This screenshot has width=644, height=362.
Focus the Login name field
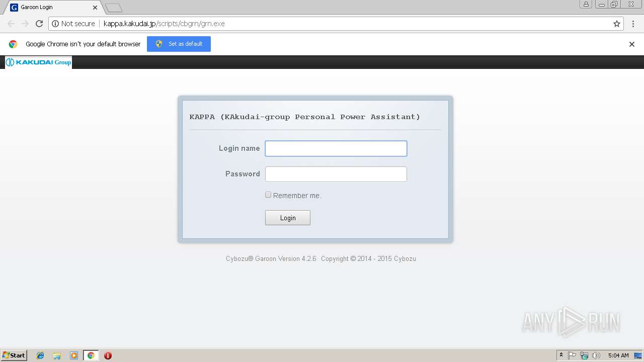tap(336, 148)
